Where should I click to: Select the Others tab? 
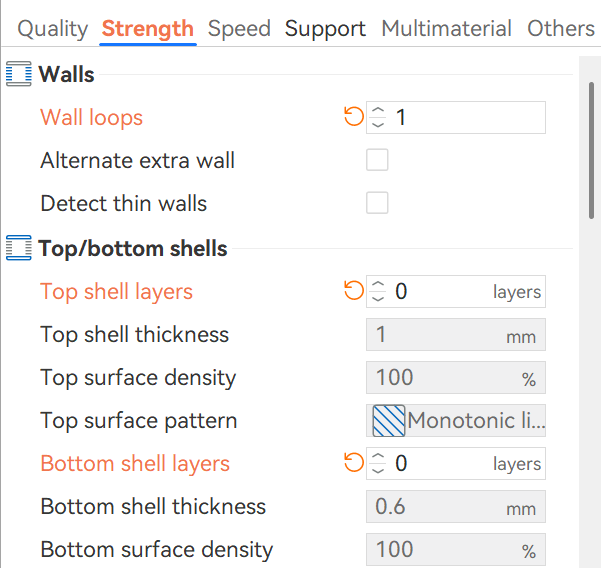561,29
